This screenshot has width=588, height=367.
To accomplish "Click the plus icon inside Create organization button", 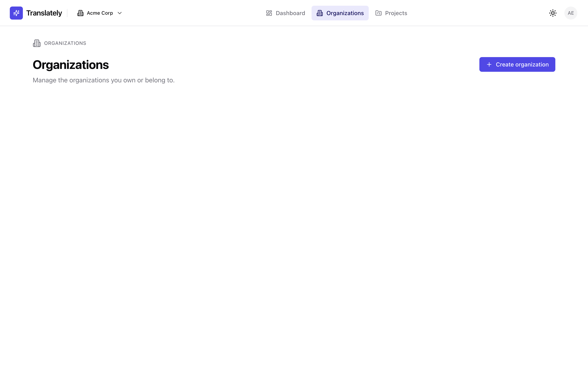I will point(489,64).
